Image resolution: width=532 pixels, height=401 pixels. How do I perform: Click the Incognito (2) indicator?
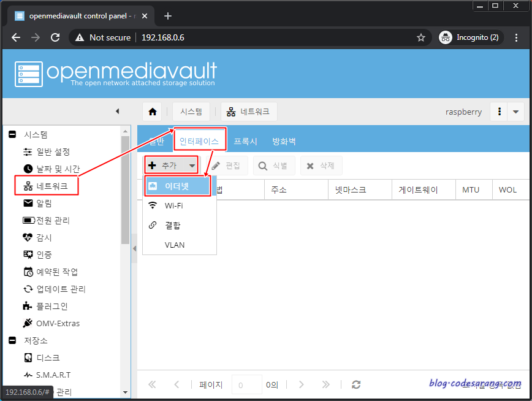coord(469,37)
